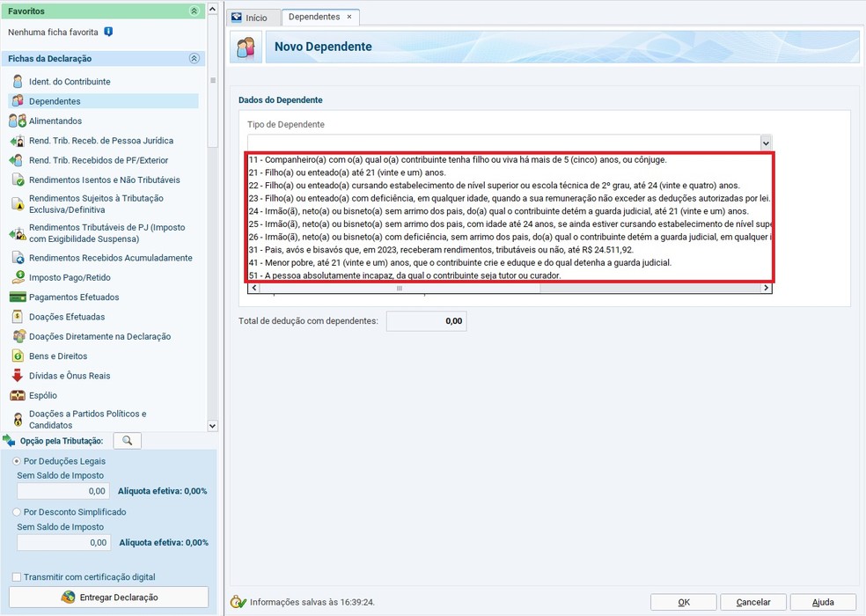The width and height of the screenshot is (866, 616).
Task: Click the Dívidas e Ônus Reais red arrow icon
Action: pyautogui.click(x=17, y=376)
